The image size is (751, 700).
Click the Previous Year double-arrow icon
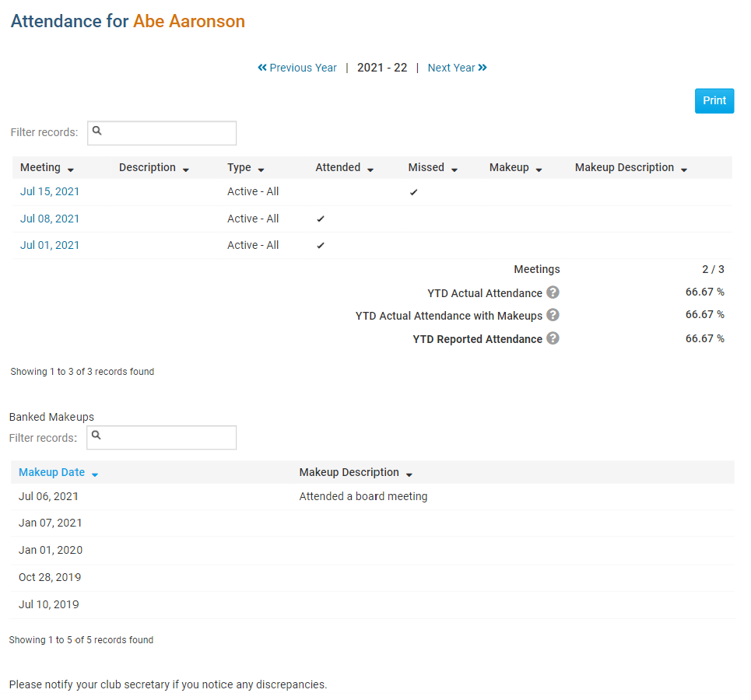[x=262, y=68]
